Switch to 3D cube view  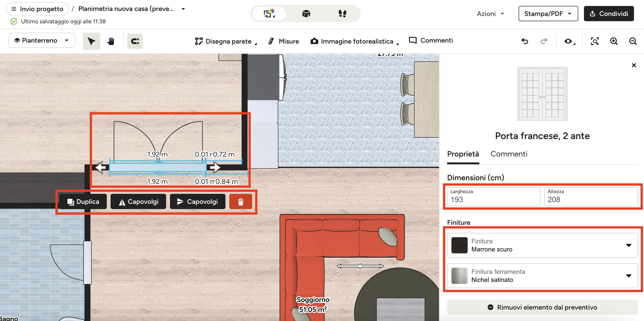(x=306, y=14)
